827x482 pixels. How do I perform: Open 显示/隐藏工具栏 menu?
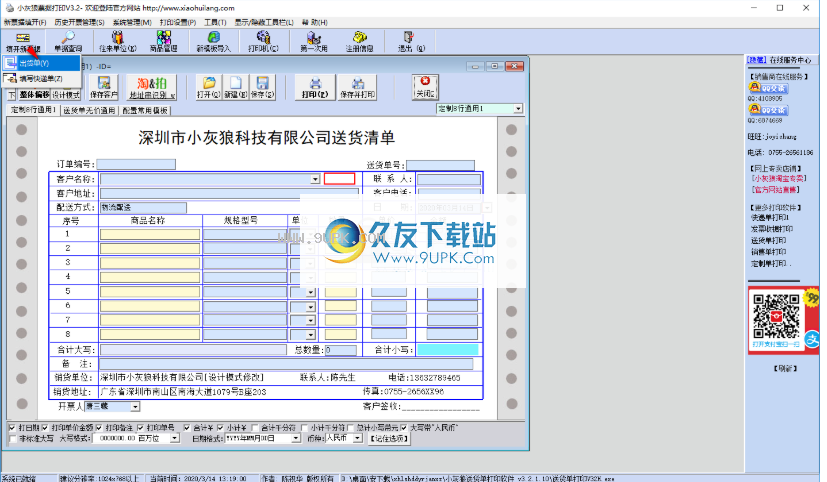[264, 22]
